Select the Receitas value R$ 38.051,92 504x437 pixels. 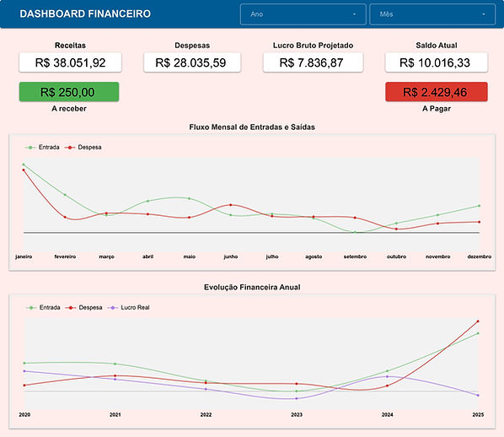point(71,62)
